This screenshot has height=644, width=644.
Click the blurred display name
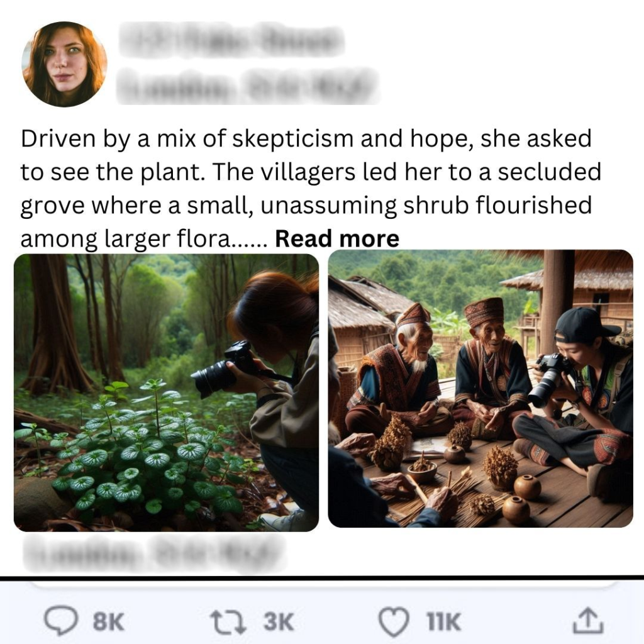[x=231, y=41]
